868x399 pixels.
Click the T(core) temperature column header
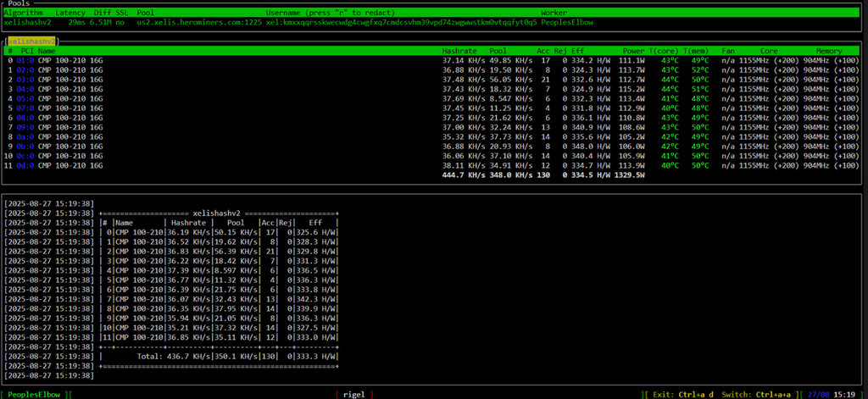664,51
